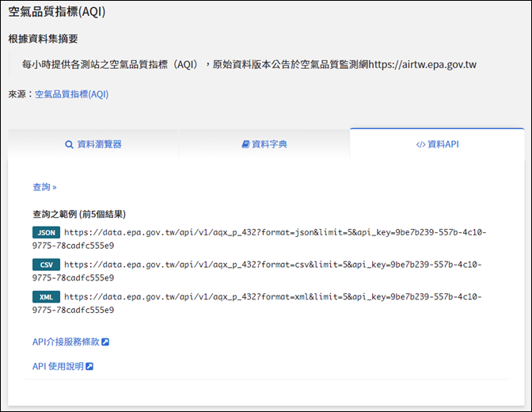Click the 空氣品質指標(AQI) page title

57,12
